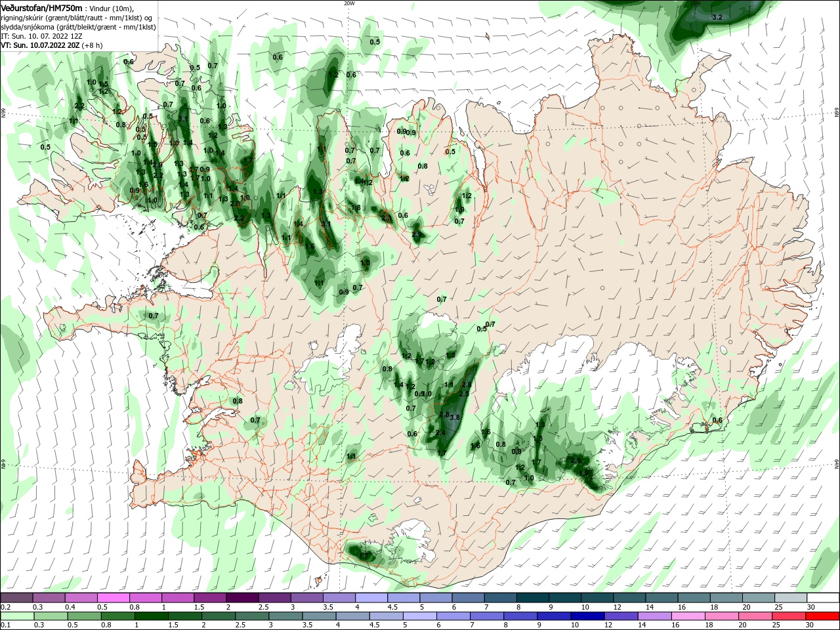Select the palest green 0.1 swatch in the lower scale
Screen dimensions: 840x630
(x=16, y=616)
